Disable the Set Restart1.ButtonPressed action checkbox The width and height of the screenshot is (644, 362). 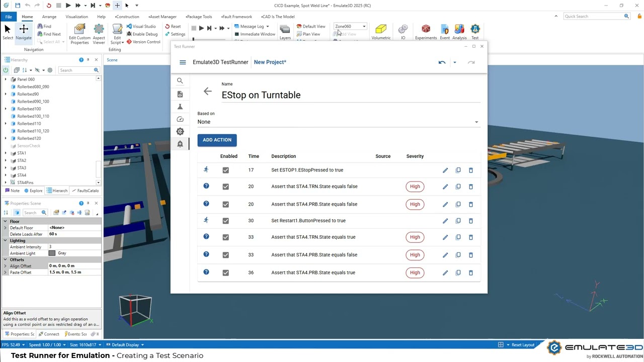(225, 221)
